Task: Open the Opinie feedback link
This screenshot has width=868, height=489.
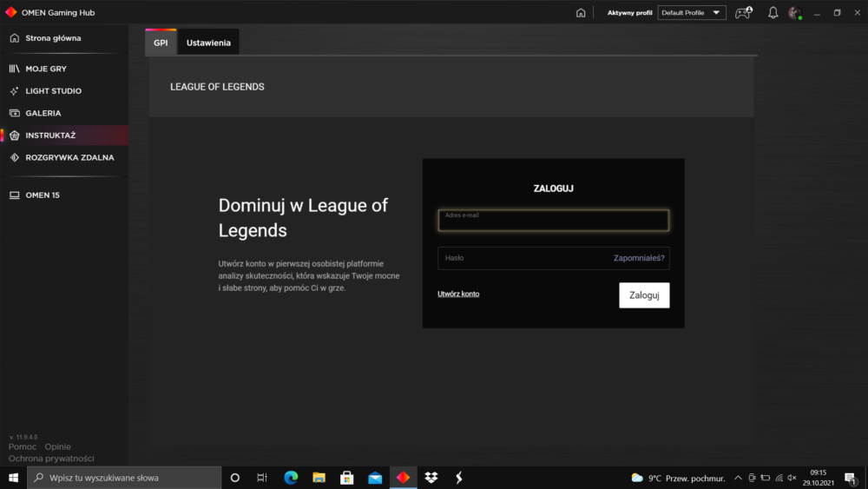Action: point(57,446)
